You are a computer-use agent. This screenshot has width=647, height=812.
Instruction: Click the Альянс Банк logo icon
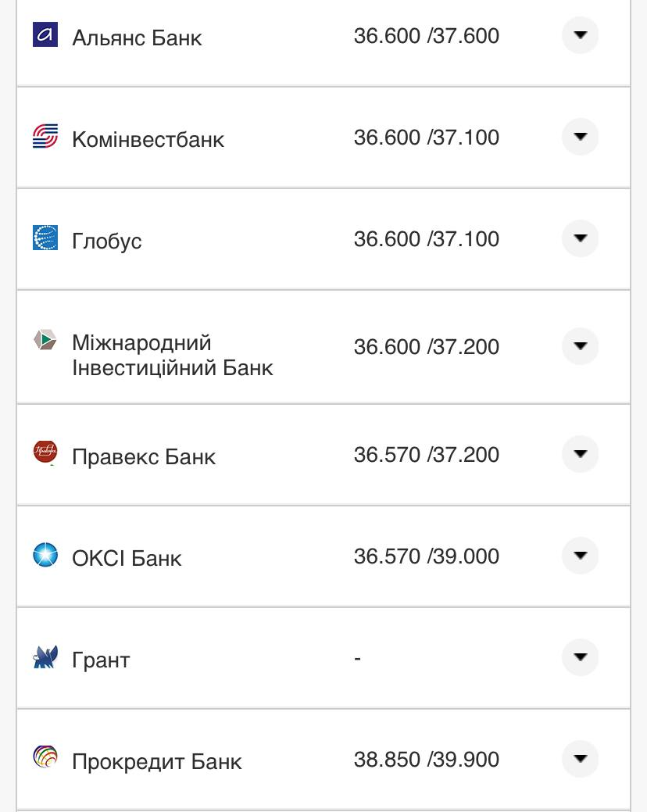coord(45,34)
